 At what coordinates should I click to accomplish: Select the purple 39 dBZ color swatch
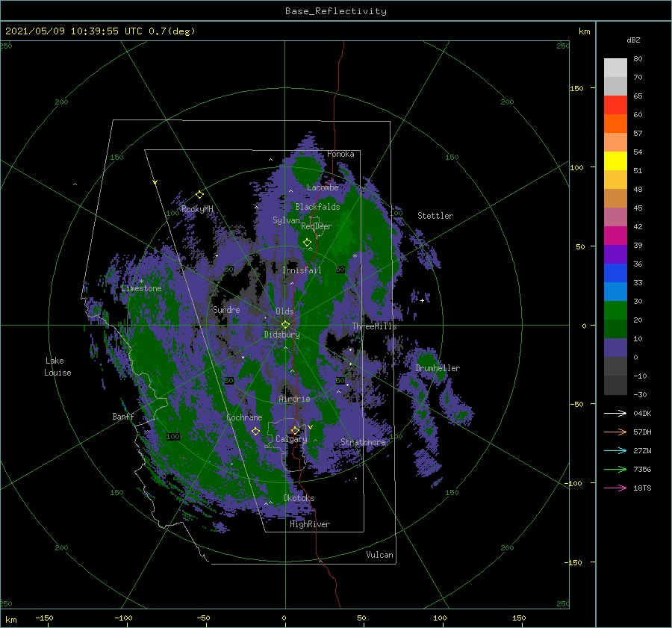(x=615, y=254)
